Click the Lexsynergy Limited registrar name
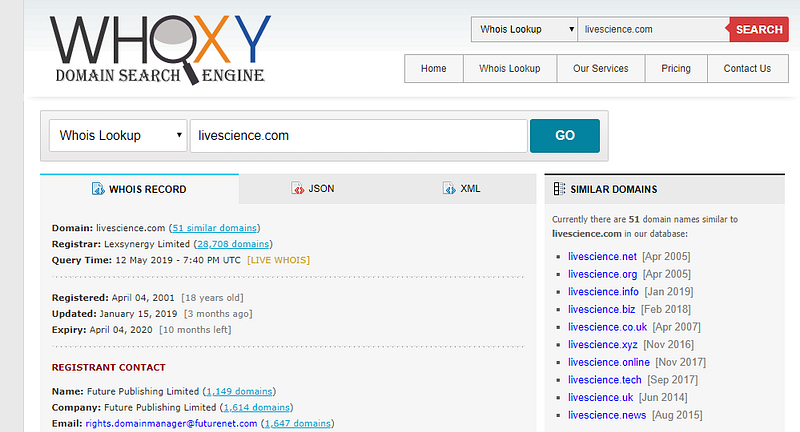The height and width of the screenshot is (432, 800). pos(147,244)
